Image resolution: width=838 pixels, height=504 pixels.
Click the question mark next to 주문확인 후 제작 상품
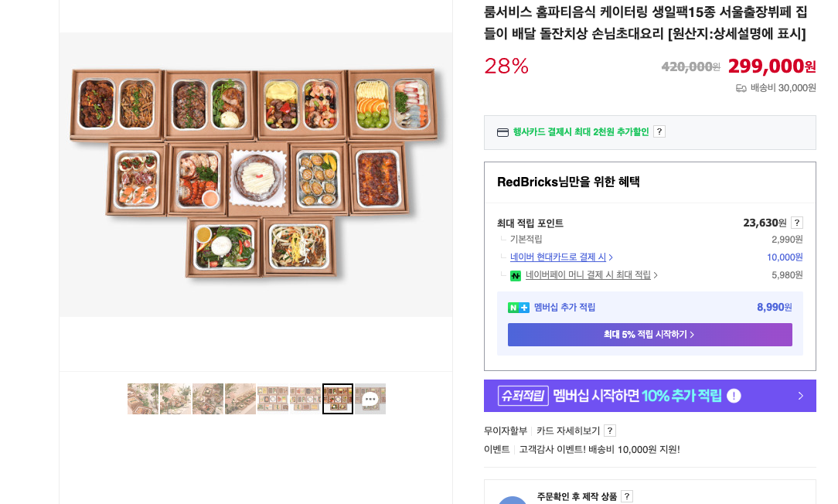click(627, 496)
